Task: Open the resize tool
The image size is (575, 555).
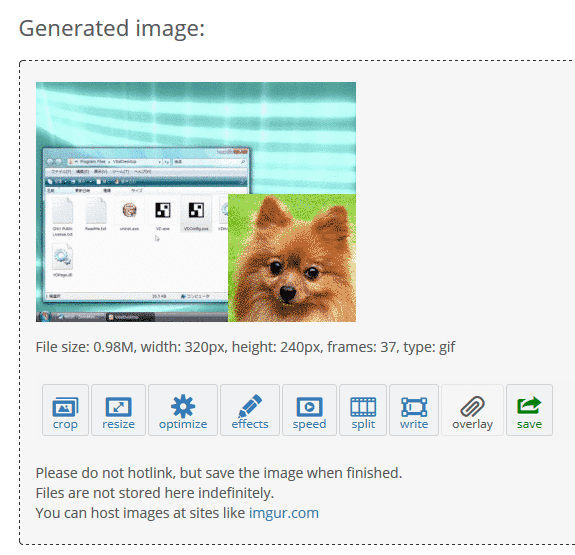Action: tap(118, 410)
